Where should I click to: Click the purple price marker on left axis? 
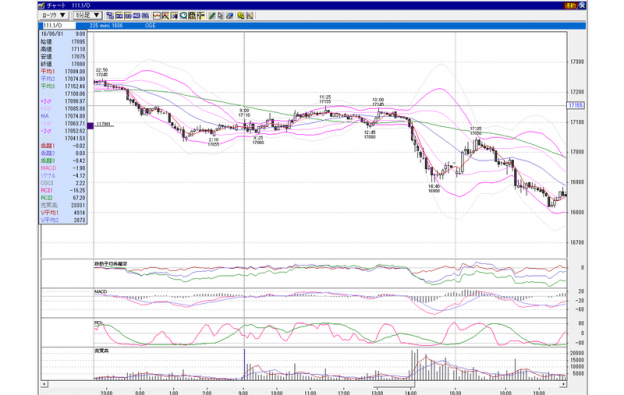(x=90, y=125)
